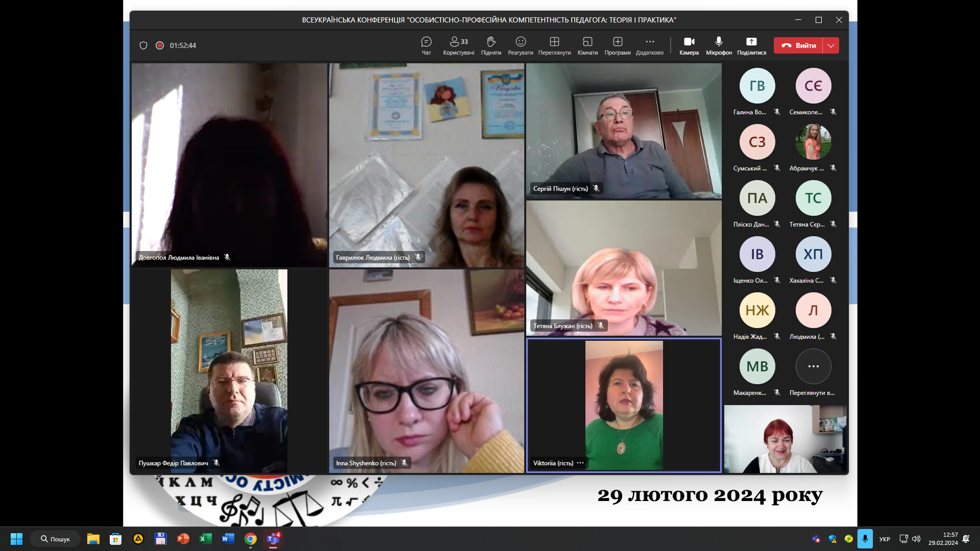
Task: Click Довгопол Людмила Іванівна name label
Action: pyautogui.click(x=179, y=258)
